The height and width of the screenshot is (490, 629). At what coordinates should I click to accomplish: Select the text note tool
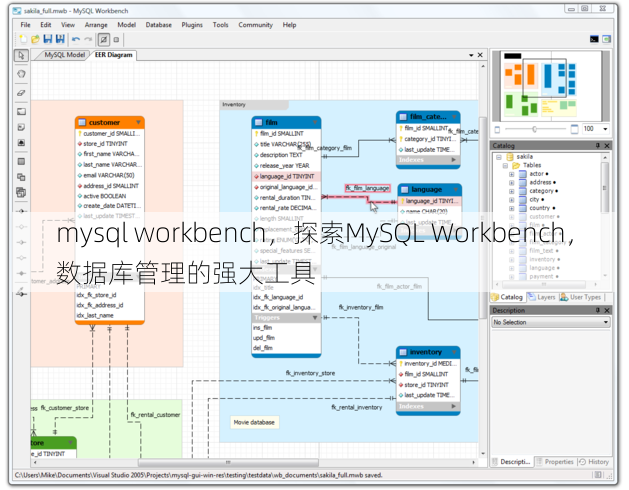21,127
